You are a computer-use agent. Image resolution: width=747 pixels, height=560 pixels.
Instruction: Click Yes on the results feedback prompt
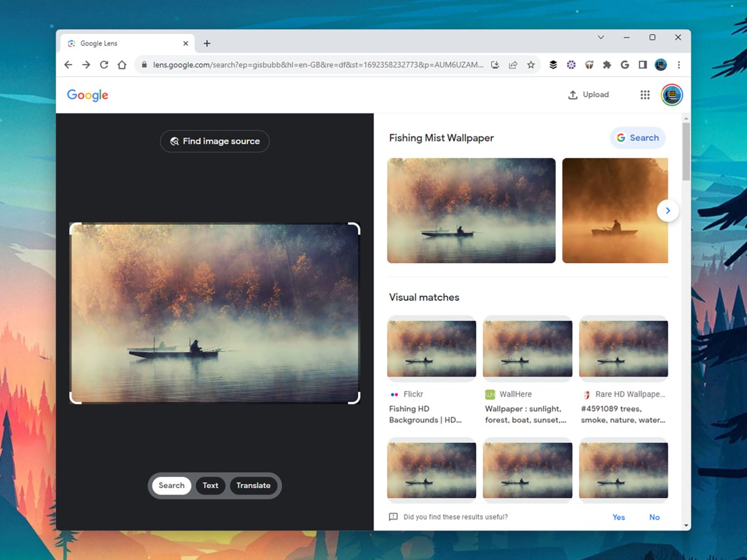click(x=619, y=517)
